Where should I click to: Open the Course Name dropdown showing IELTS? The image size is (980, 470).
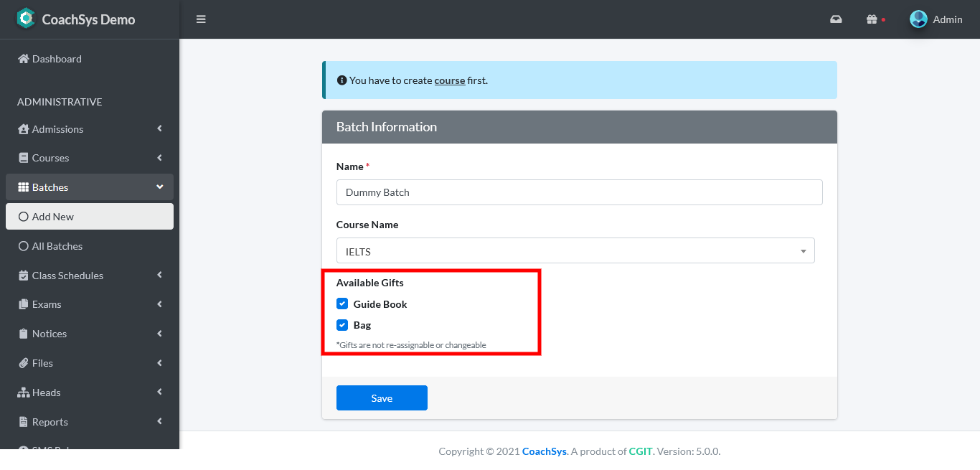pyautogui.click(x=575, y=251)
